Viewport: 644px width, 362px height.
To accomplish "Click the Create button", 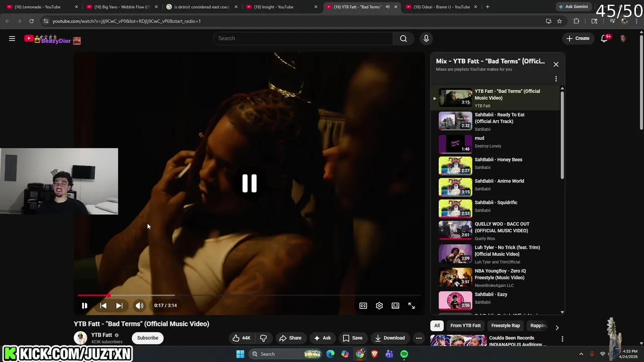I will pyautogui.click(x=578, y=38).
